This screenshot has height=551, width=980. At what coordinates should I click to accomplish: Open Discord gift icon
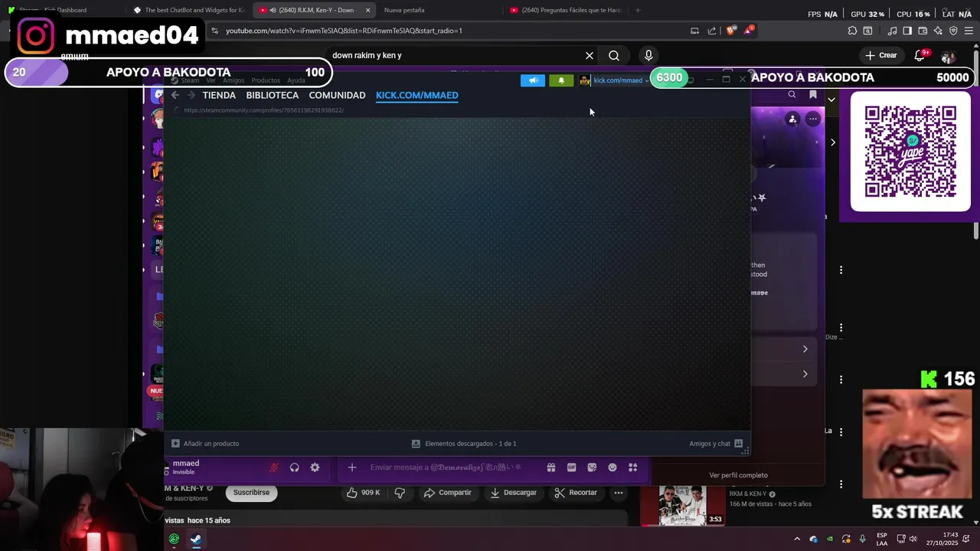pyautogui.click(x=550, y=468)
